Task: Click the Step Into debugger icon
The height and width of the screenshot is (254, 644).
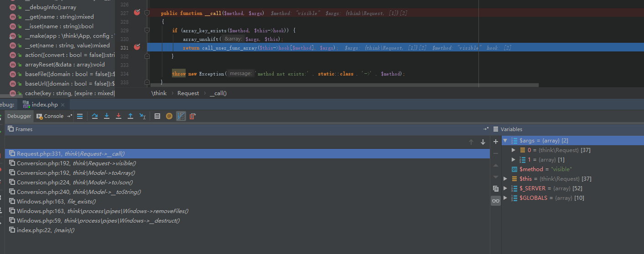Action: coord(107,116)
